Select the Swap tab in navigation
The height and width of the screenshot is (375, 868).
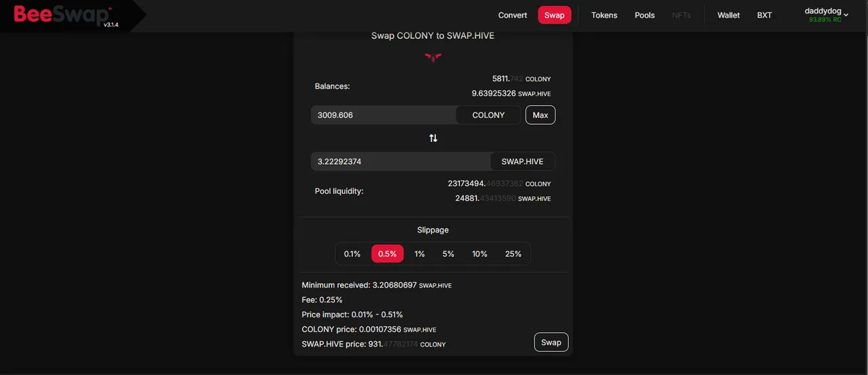point(555,15)
